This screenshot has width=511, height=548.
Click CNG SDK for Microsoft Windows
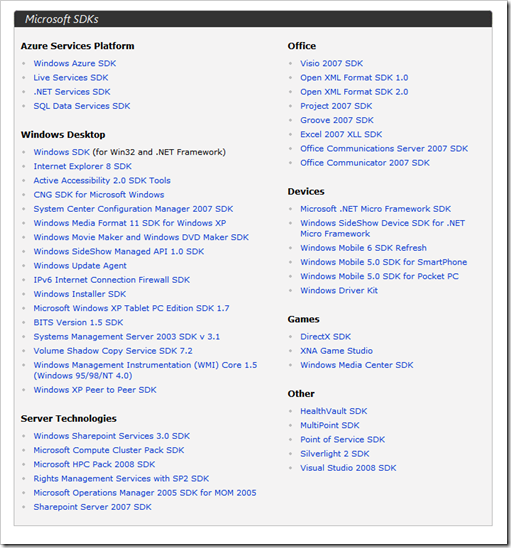(x=99, y=195)
